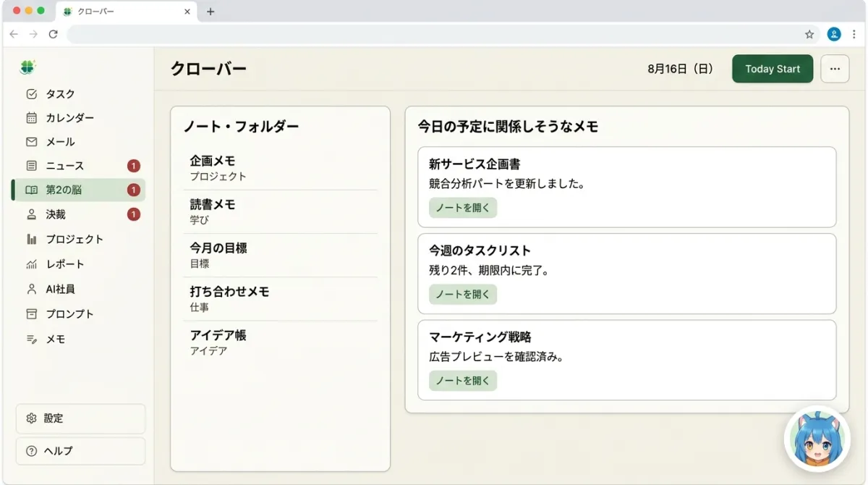Select AI社員 in the sidebar
Image resolution: width=868 pixels, height=485 pixels.
coord(78,289)
